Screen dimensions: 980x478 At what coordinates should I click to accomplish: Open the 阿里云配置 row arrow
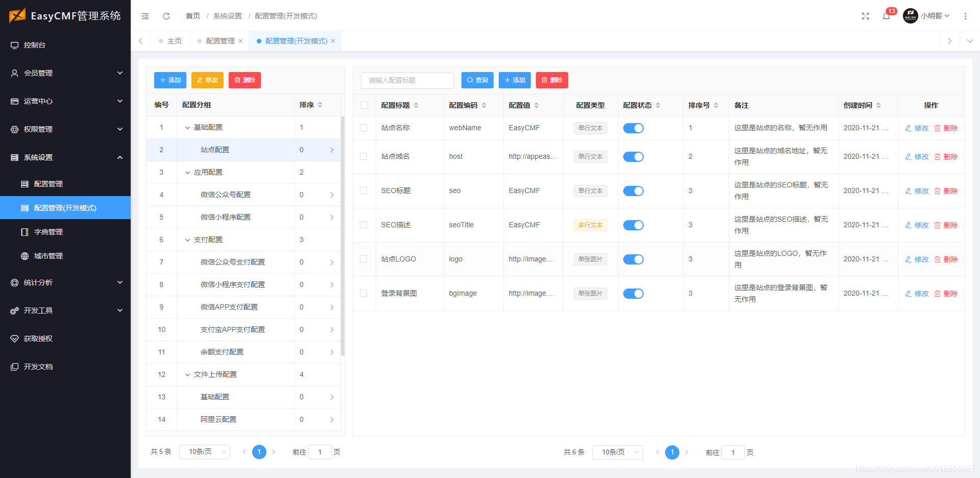pos(332,419)
